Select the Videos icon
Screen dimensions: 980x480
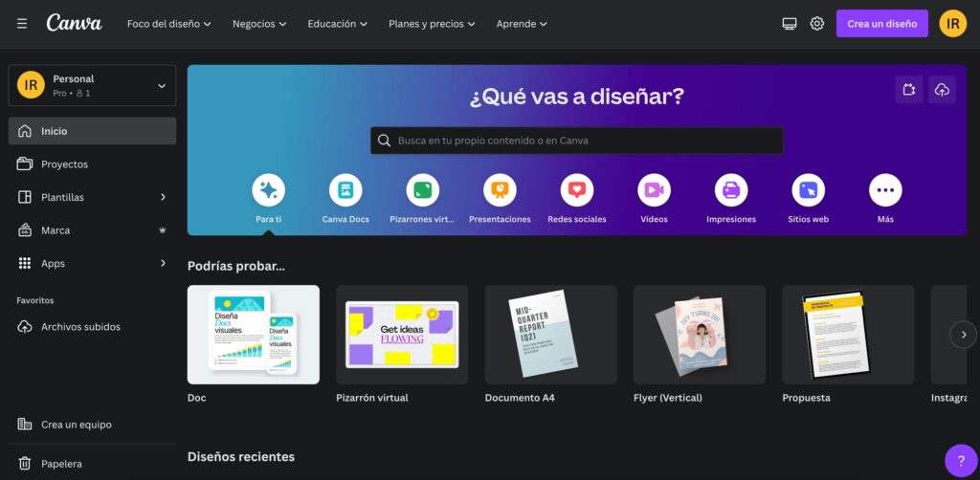tap(654, 189)
